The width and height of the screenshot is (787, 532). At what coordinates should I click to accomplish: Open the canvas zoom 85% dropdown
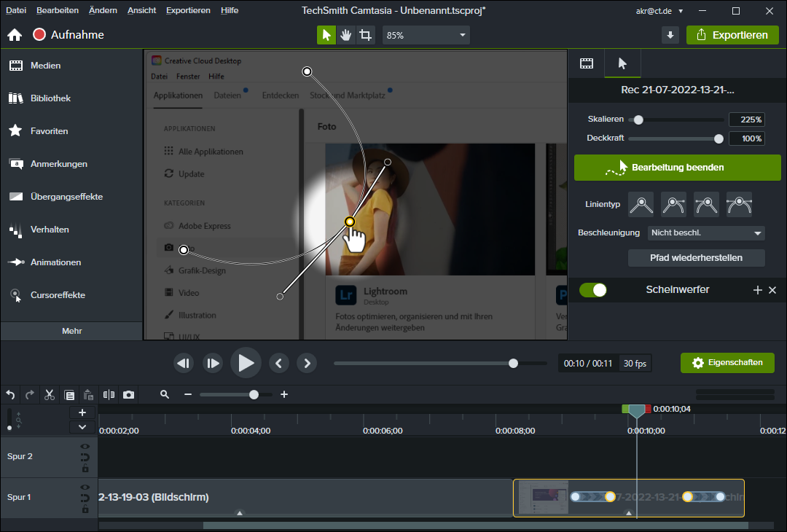point(426,35)
